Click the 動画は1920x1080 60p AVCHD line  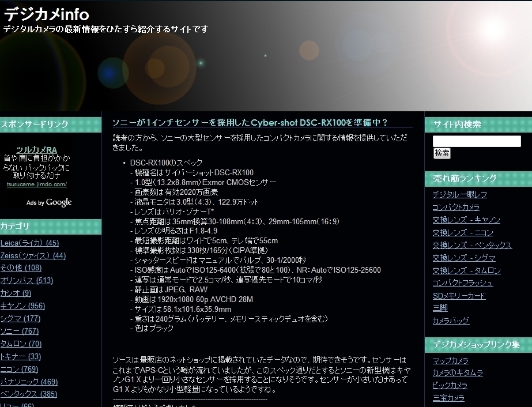tap(191, 300)
